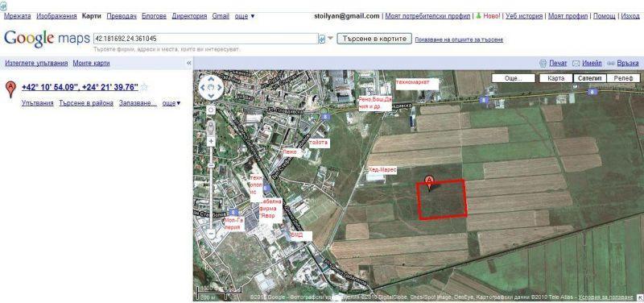644x303 pixels.
Task: Click the red marker A in sidebar
Action: tap(10, 89)
